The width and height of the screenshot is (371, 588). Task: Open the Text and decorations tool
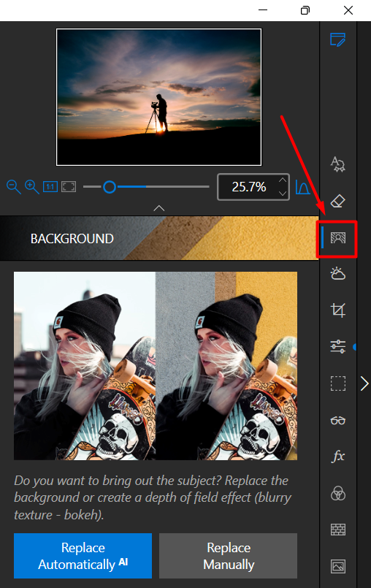(x=337, y=164)
